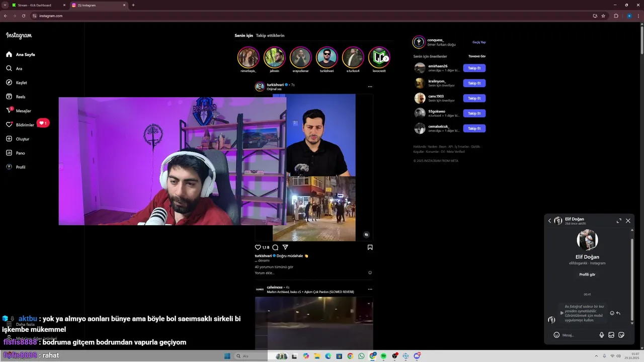This screenshot has width=644, height=362.
Task: Open Spotify from the Windows taskbar
Action: click(383, 356)
